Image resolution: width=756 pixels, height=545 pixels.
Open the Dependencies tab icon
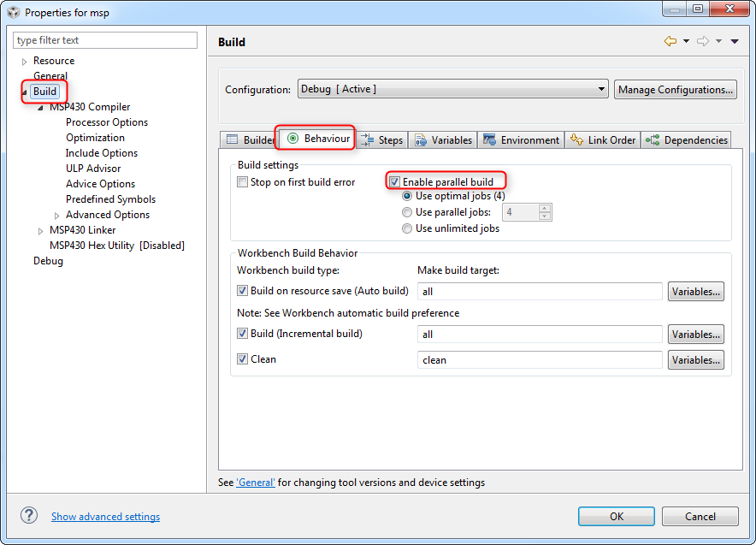click(x=653, y=139)
